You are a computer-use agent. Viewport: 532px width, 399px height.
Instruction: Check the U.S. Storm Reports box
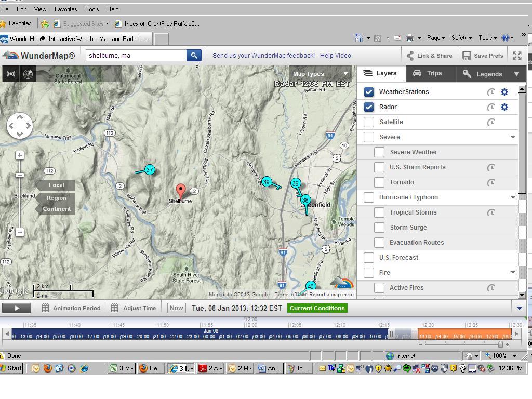(x=379, y=167)
